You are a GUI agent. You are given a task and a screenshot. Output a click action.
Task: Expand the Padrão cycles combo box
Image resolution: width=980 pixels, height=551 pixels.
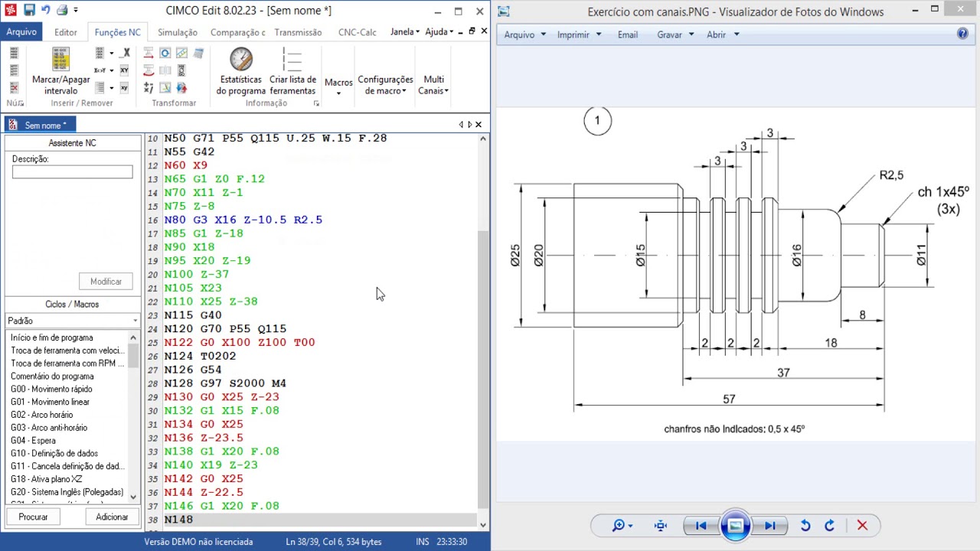click(x=135, y=321)
